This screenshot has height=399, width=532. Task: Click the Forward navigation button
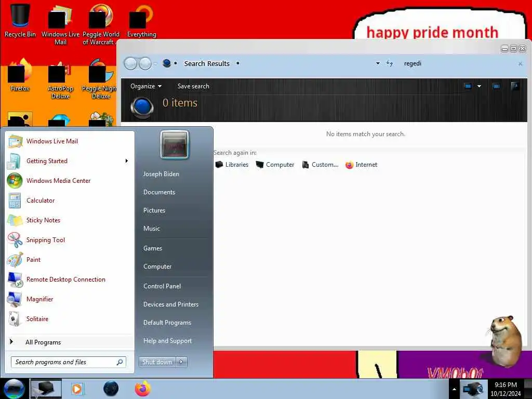tap(145, 63)
